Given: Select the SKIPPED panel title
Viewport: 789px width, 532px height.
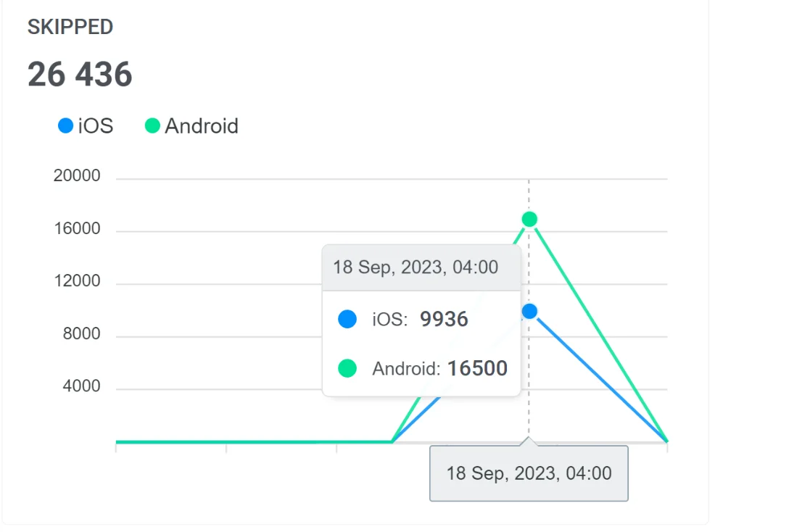Looking at the screenshot, I should click(70, 27).
